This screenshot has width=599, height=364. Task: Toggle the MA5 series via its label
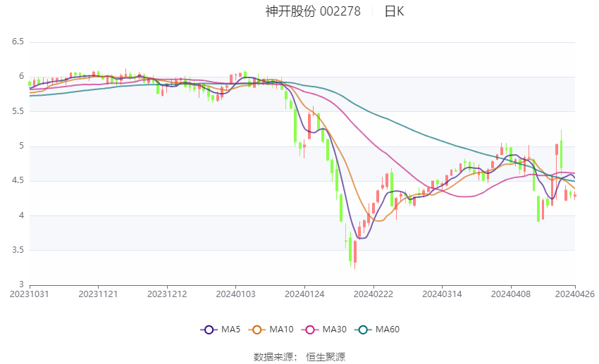231,329
